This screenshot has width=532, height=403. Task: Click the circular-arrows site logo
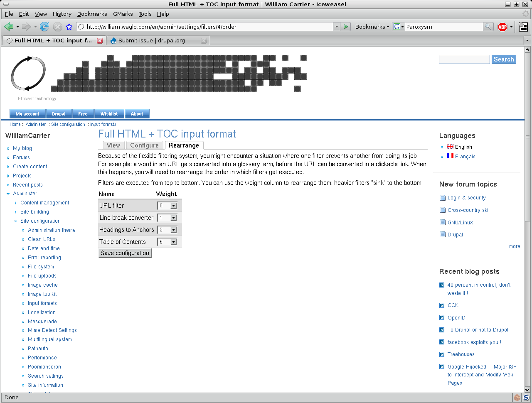pyautogui.click(x=28, y=74)
